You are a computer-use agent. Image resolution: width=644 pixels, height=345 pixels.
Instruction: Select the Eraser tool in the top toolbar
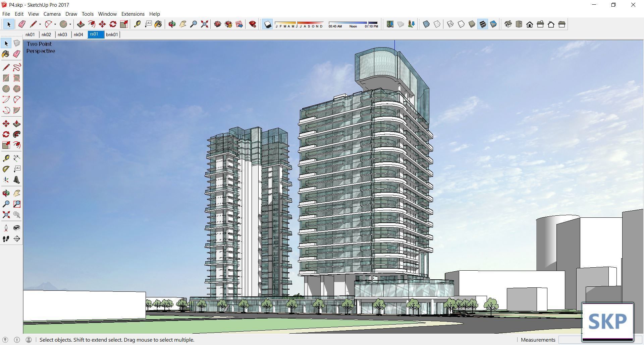coord(22,24)
